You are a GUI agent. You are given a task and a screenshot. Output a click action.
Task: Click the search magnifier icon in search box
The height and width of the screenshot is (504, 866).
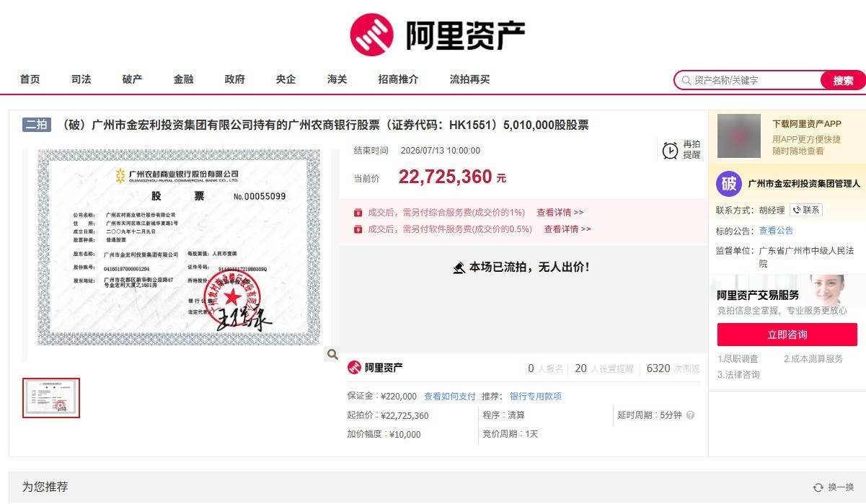pyautogui.click(x=686, y=80)
